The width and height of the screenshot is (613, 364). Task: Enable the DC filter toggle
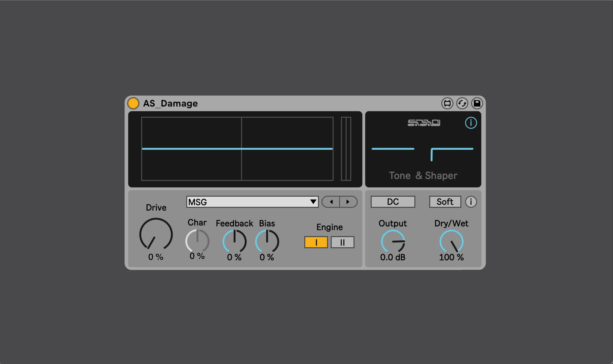click(393, 202)
